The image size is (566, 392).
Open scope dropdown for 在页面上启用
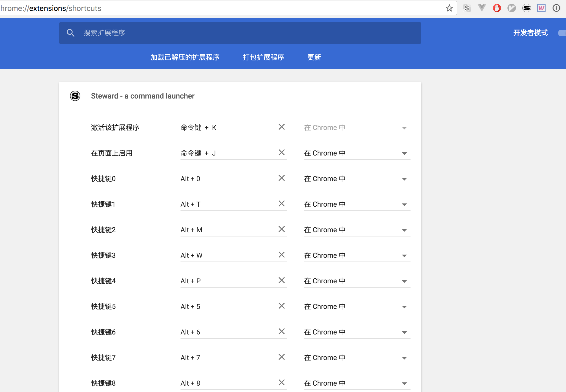(357, 153)
